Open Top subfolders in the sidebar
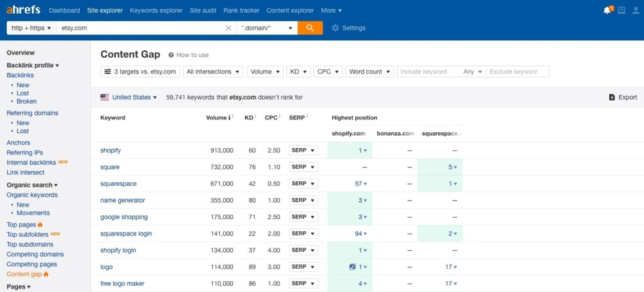 coord(28,234)
